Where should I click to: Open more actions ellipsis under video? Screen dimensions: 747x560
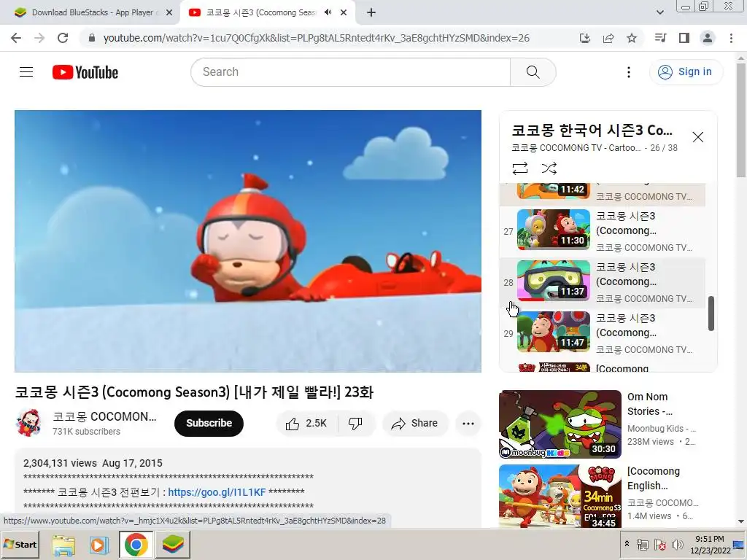(468, 424)
